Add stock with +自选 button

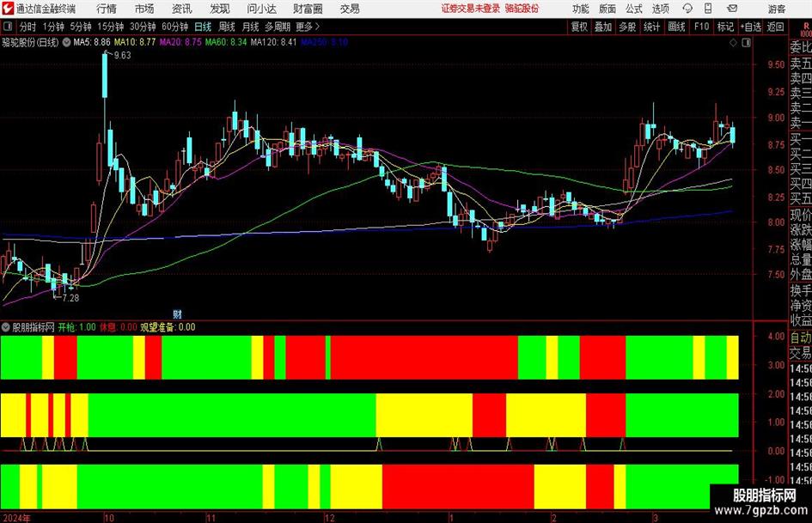click(x=751, y=27)
